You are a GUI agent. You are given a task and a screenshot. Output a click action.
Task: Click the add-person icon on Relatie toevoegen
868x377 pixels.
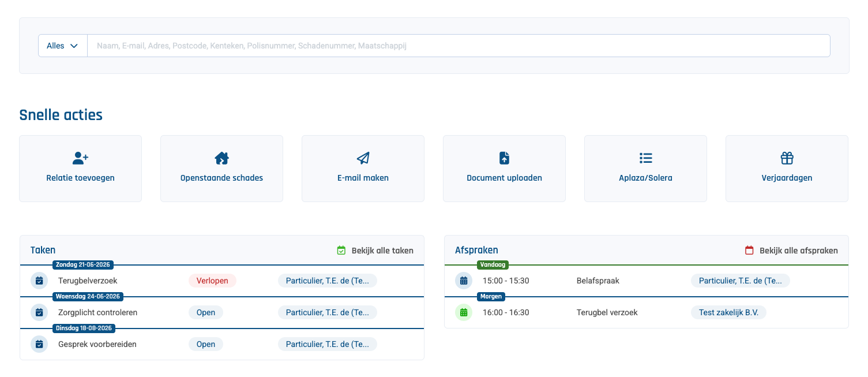pos(81,158)
